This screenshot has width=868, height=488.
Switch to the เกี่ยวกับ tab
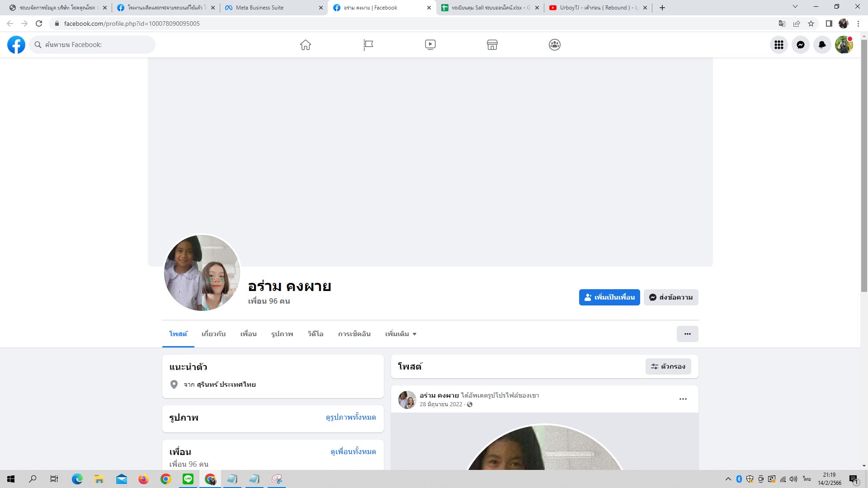coord(213,334)
